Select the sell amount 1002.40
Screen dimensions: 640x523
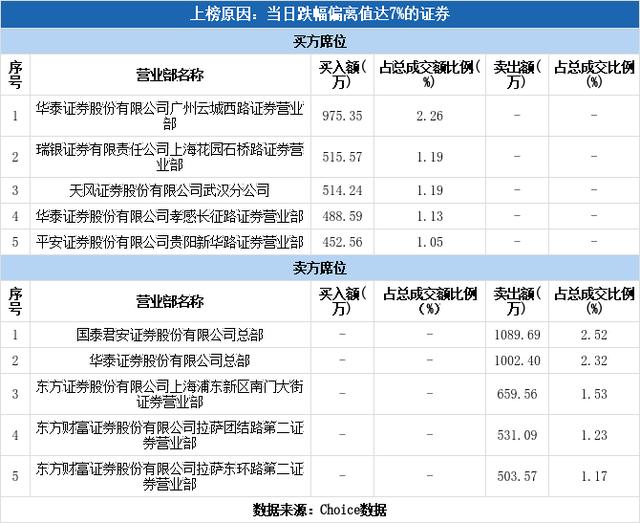click(x=517, y=361)
